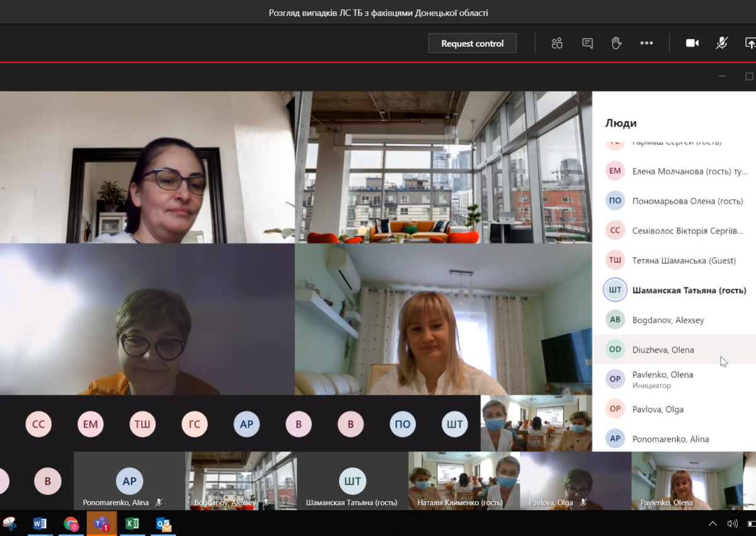Image resolution: width=756 pixels, height=536 pixels.
Task: Select the video of the blonde woman
Action: [x=444, y=320]
